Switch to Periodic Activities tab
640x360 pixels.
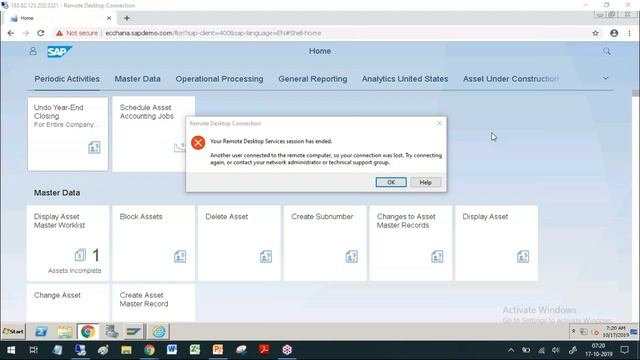click(67, 79)
